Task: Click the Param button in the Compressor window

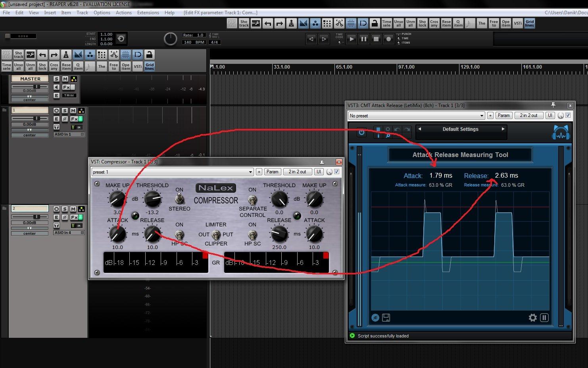Action: point(272,172)
